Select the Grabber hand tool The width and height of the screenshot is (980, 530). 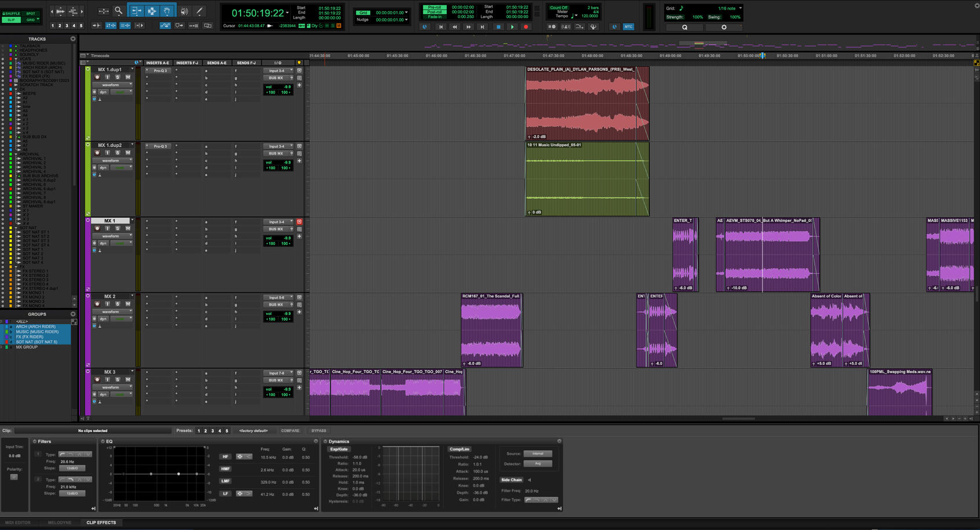tap(166, 11)
